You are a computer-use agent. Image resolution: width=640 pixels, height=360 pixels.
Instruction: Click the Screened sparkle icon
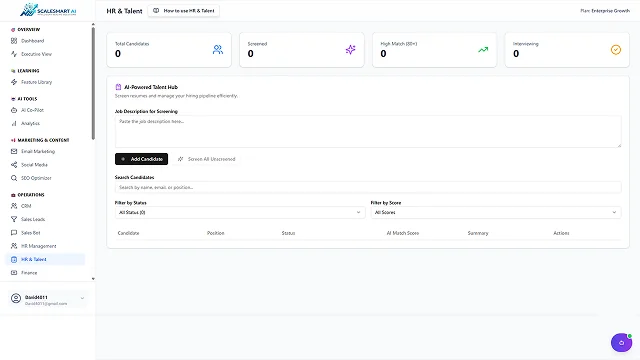351,50
